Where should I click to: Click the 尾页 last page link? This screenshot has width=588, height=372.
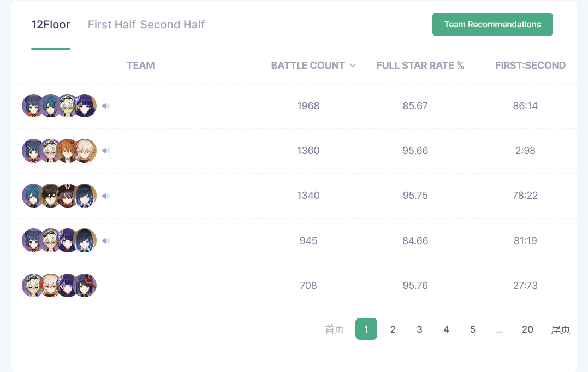[561, 329]
